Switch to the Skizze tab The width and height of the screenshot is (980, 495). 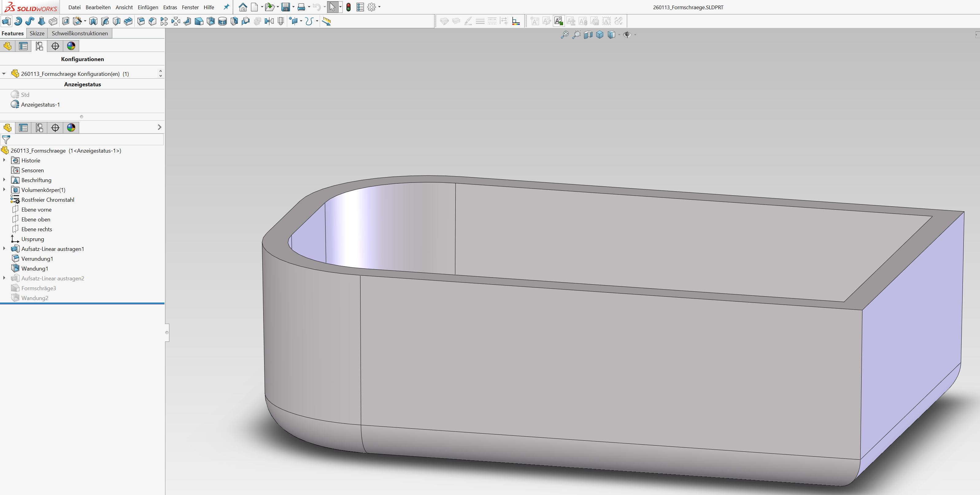click(x=37, y=33)
